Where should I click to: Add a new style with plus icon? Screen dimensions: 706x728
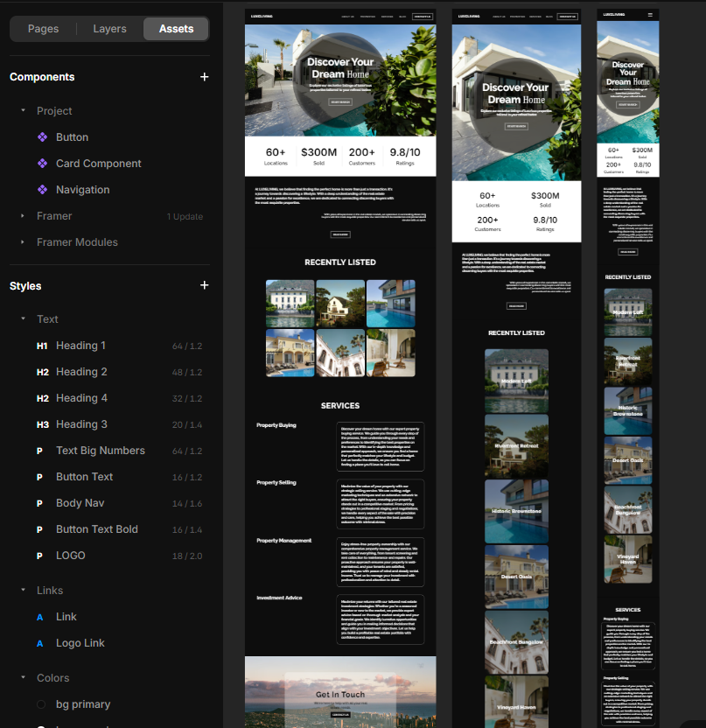point(204,285)
